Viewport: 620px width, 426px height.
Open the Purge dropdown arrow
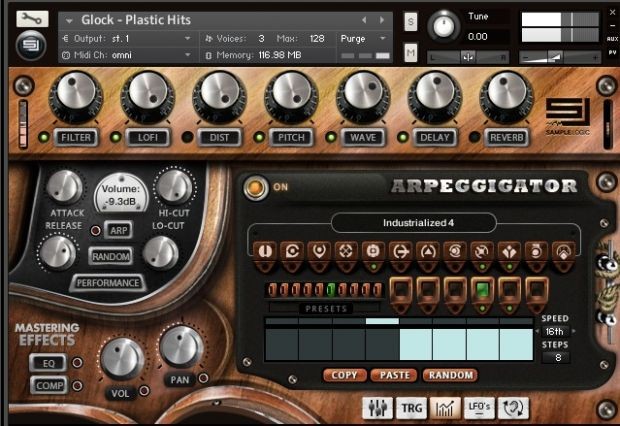coord(382,38)
